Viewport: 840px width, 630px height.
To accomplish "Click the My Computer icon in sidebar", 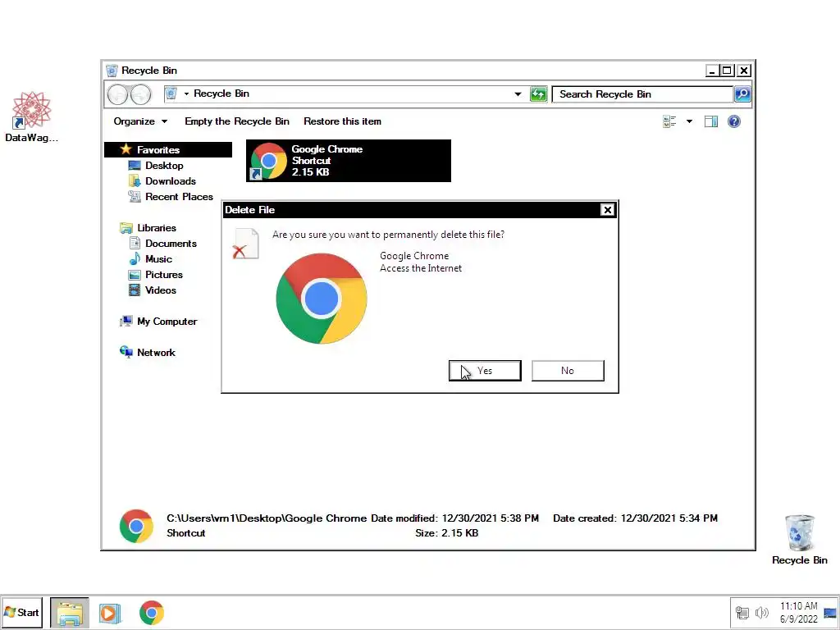I will pos(126,322).
